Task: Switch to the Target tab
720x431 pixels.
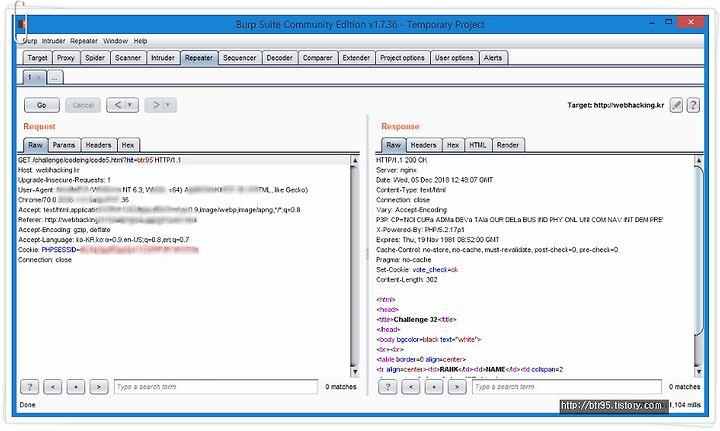Action: coord(38,58)
